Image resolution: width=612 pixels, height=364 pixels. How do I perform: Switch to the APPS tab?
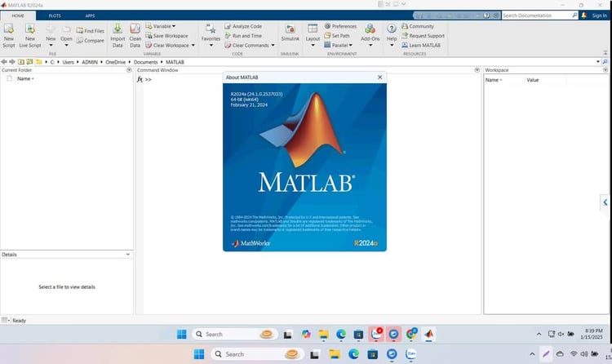[x=90, y=16]
